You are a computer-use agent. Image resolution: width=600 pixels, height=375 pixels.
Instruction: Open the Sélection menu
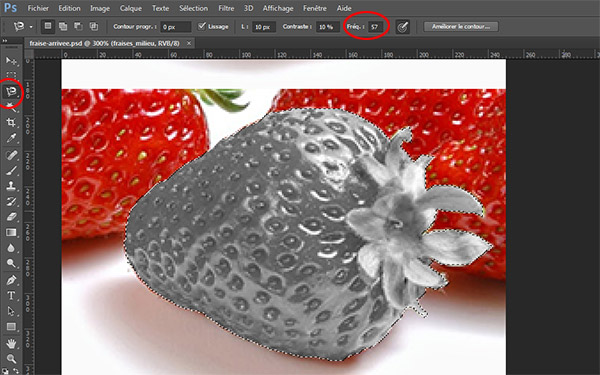tap(194, 8)
